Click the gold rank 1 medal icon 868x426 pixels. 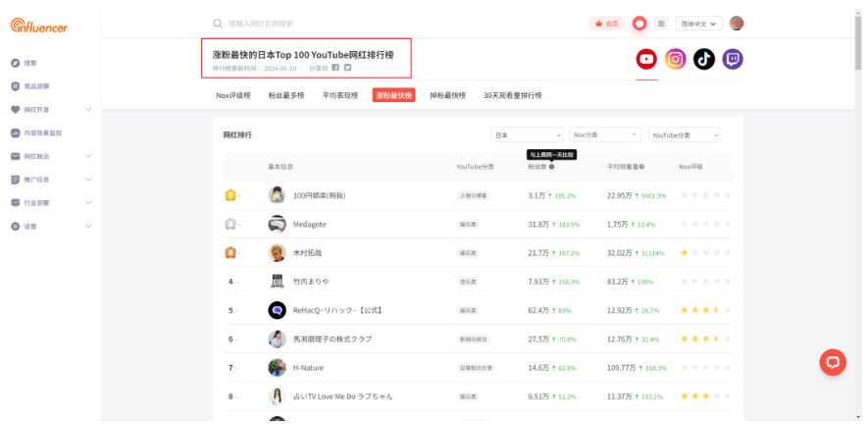(230, 195)
